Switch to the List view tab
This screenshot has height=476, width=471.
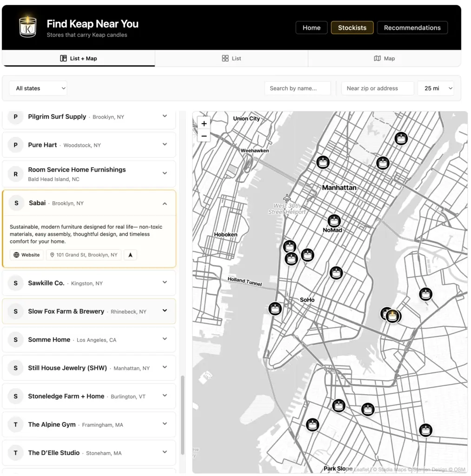pyautogui.click(x=232, y=58)
